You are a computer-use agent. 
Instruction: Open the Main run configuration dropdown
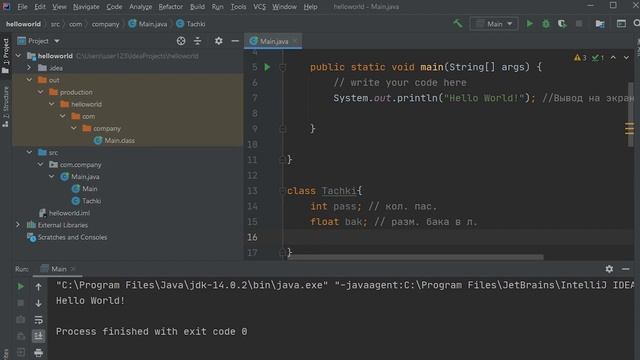pyautogui.click(x=494, y=24)
